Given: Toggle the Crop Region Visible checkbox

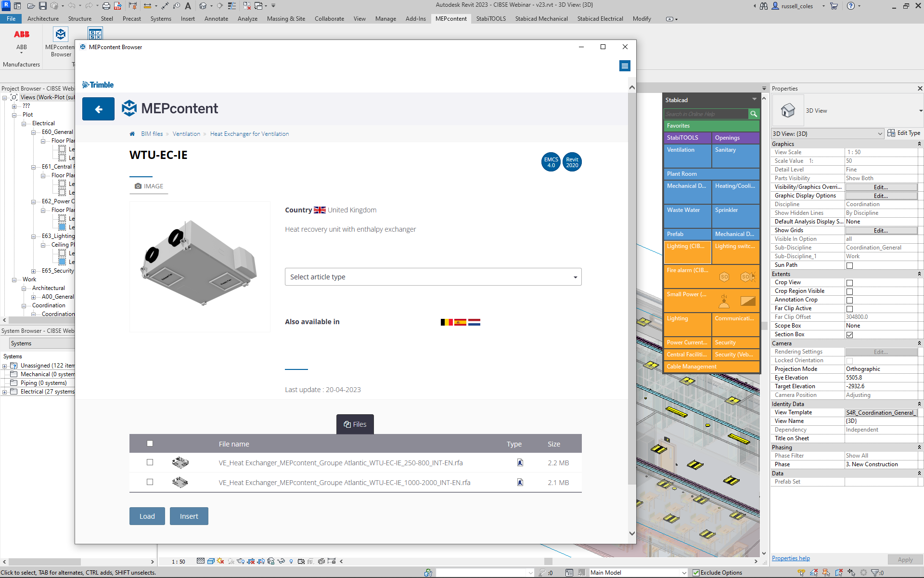Looking at the screenshot, I should (849, 291).
